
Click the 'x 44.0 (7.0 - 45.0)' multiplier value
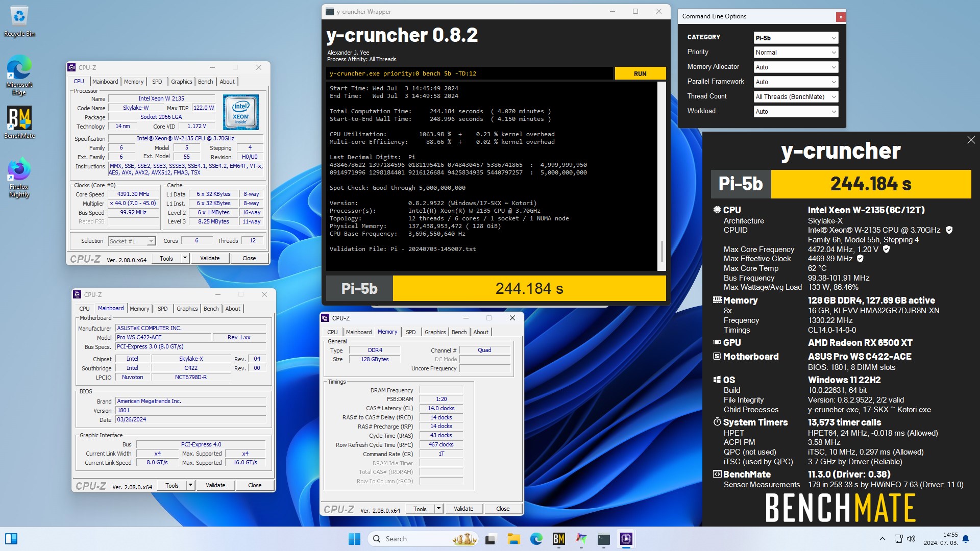pos(134,204)
